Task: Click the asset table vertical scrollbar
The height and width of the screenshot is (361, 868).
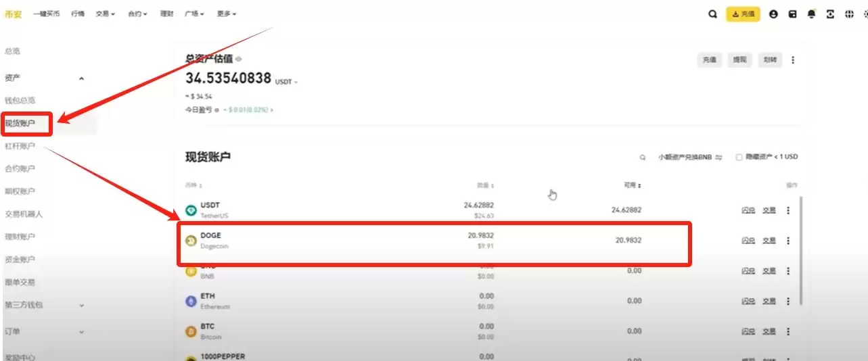Action: [x=802, y=250]
